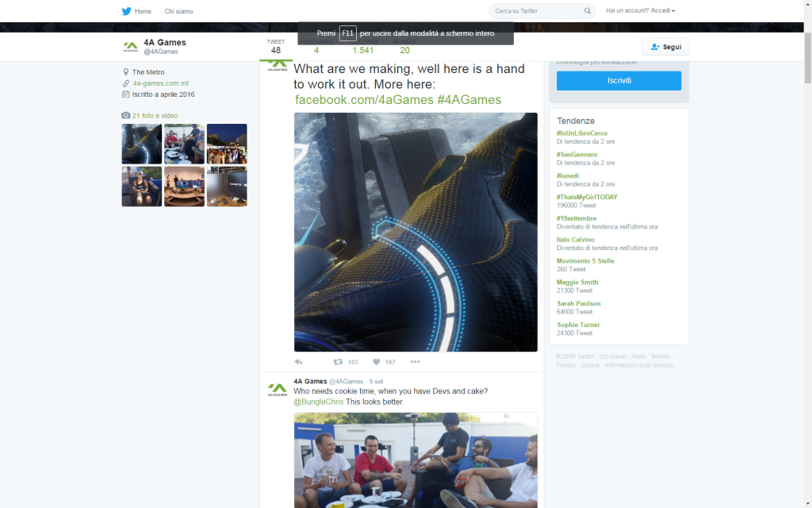Image resolution: width=812 pixels, height=508 pixels.
Task: Open the first photo thumbnail in media grid
Action: 142,144
